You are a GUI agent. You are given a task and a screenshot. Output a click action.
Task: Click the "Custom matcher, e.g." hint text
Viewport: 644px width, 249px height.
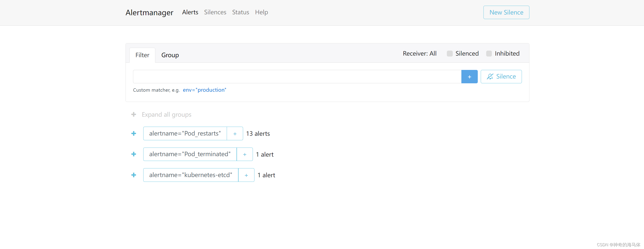pyautogui.click(x=156, y=90)
